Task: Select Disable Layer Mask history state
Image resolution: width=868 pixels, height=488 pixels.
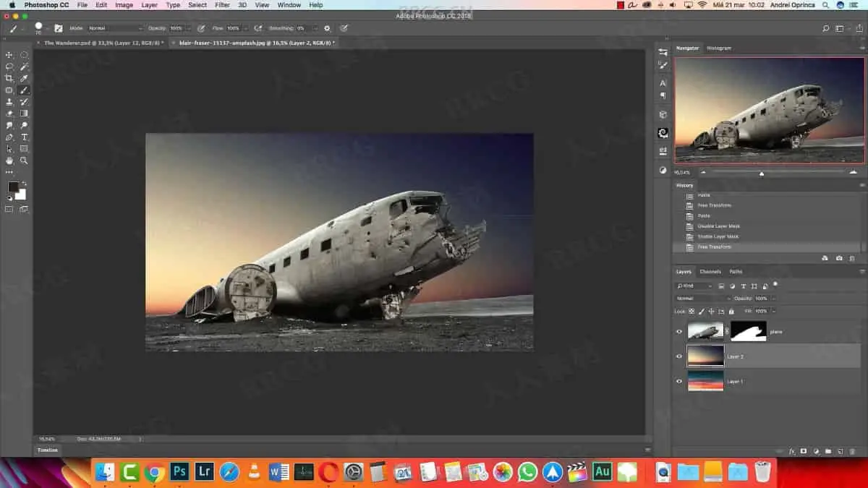Action: point(718,226)
